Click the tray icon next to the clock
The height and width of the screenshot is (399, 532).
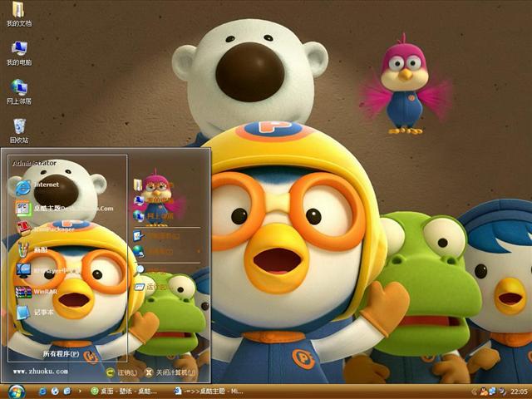click(502, 392)
